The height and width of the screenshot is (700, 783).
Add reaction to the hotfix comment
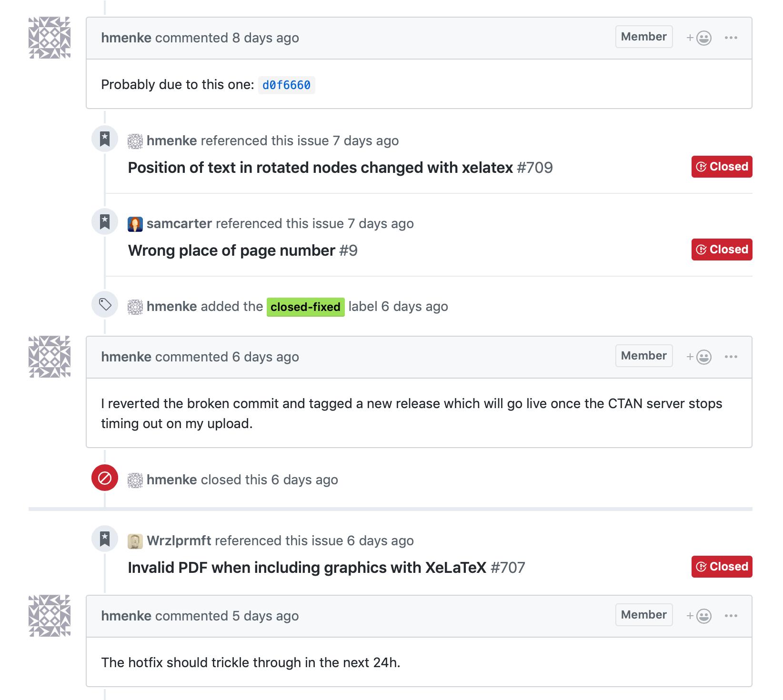tap(699, 616)
